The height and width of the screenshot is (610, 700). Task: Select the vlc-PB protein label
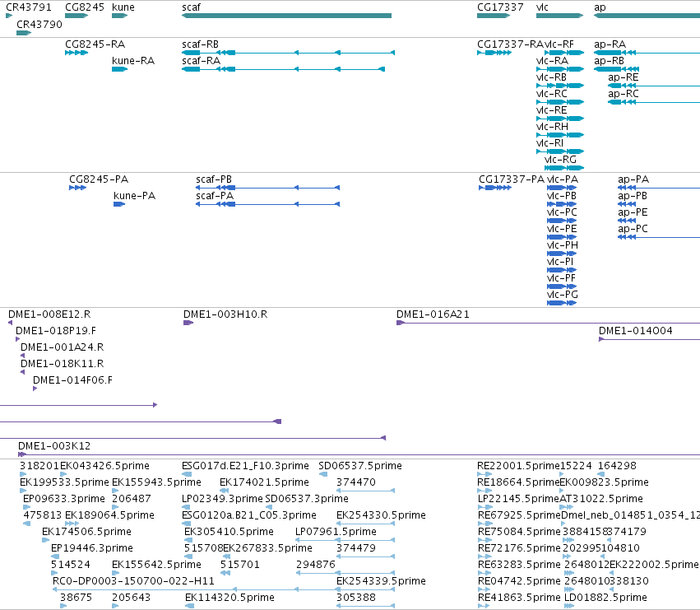(x=562, y=195)
